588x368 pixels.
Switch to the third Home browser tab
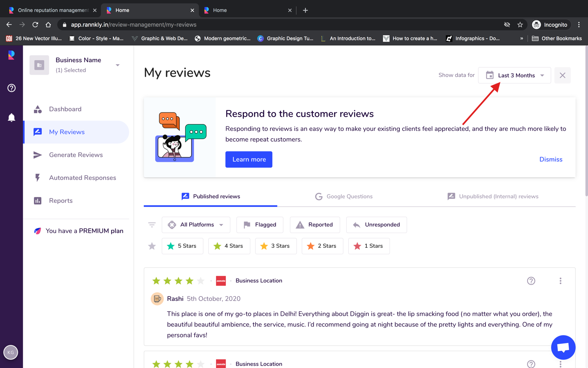[x=247, y=10]
